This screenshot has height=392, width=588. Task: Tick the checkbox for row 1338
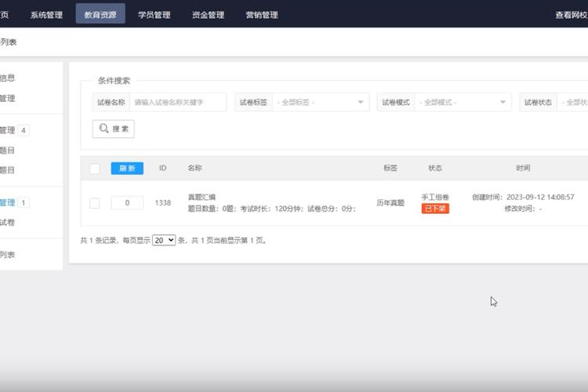[95, 203]
